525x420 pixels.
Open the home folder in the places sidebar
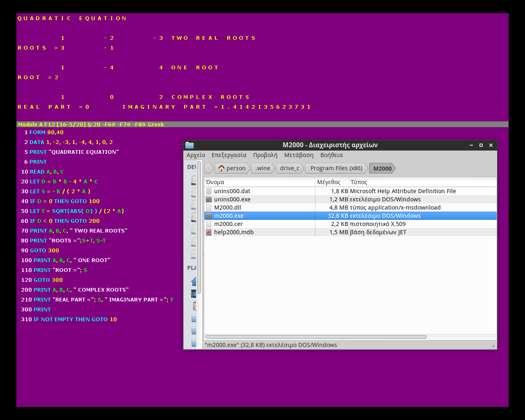click(x=194, y=281)
